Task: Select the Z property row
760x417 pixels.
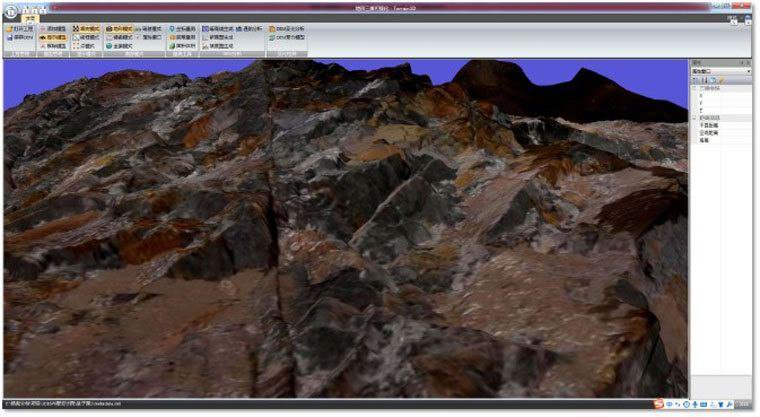Action: [x=721, y=111]
